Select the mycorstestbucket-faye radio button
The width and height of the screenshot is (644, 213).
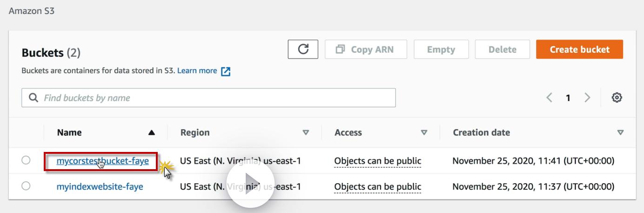pyautogui.click(x=26, y=161)
